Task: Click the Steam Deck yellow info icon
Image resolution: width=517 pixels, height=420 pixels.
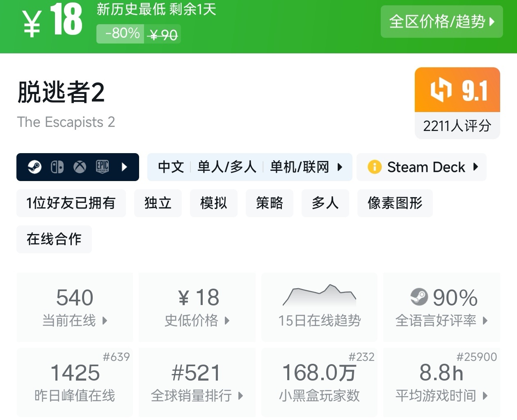Action: click(374, 167)
